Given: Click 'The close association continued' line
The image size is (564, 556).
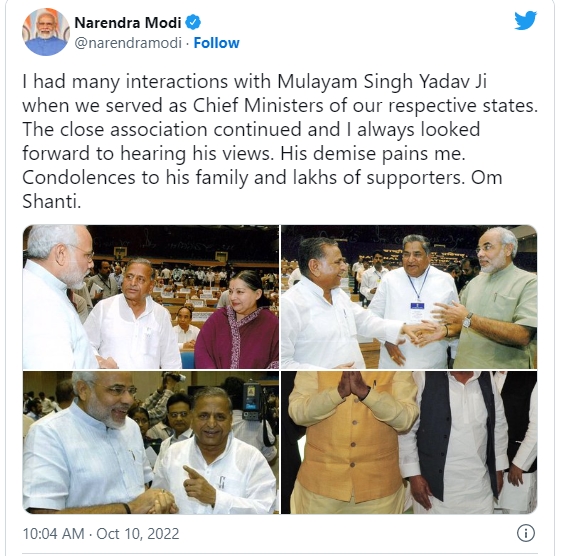Looking at the screenshot, I should tap(162, 129).
